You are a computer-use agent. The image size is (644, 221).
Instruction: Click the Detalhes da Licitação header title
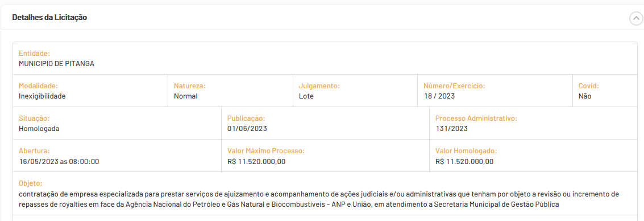click(x=49, y=18)
